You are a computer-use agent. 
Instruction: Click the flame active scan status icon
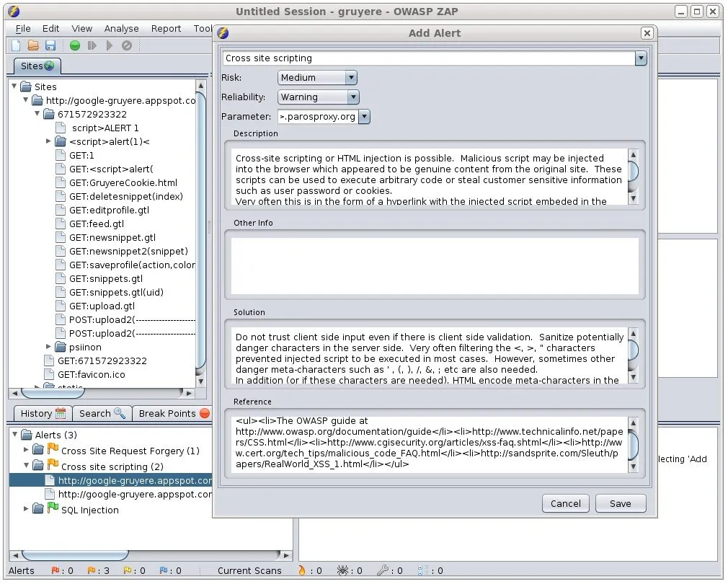(302, 570)
